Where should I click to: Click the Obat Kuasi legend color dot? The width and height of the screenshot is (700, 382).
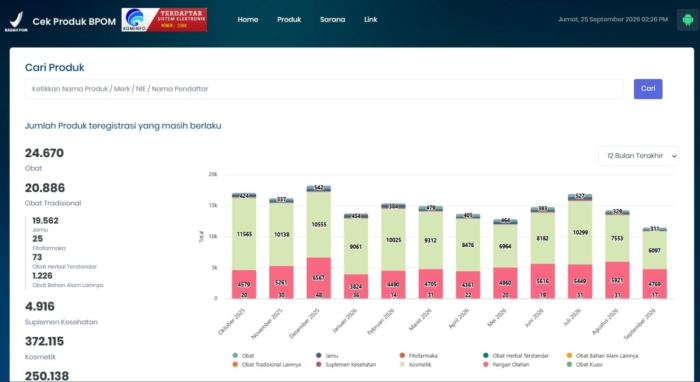click(x=569, y=365)
